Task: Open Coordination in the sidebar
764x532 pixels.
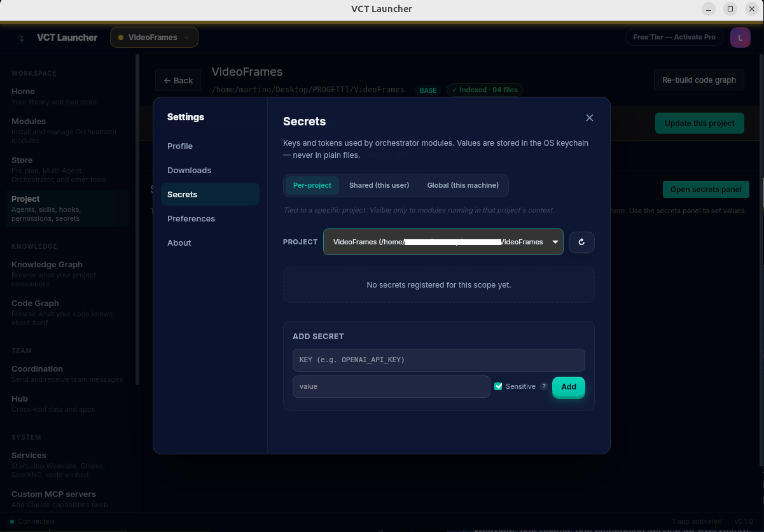Action: 67,374
